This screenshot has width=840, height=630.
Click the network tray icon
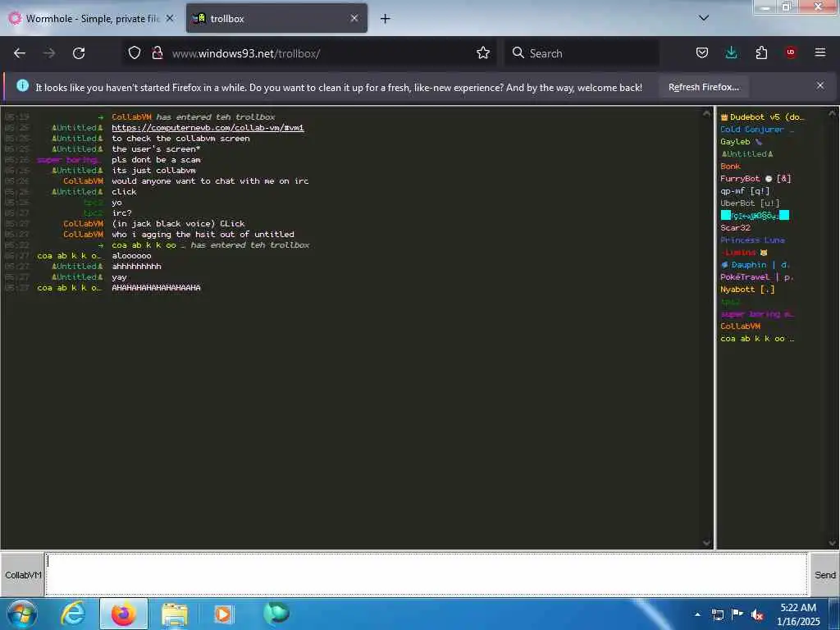(x=717, y=614)
